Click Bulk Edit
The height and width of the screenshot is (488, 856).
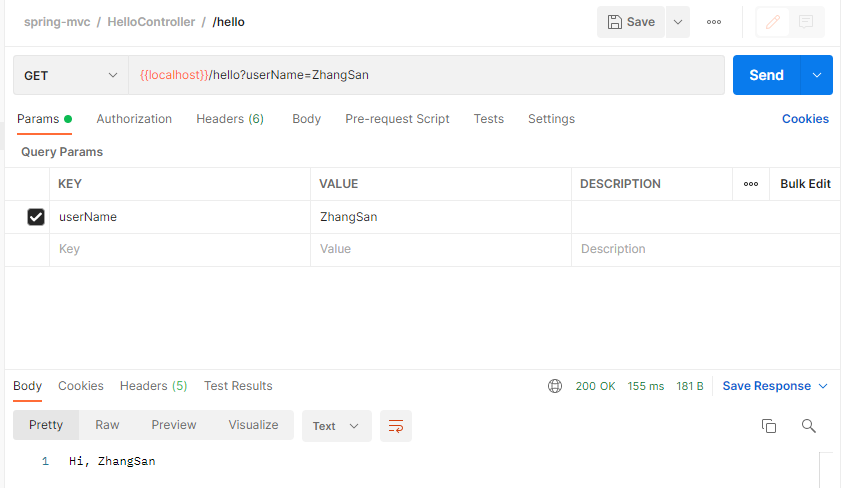[x=805, y=184]
